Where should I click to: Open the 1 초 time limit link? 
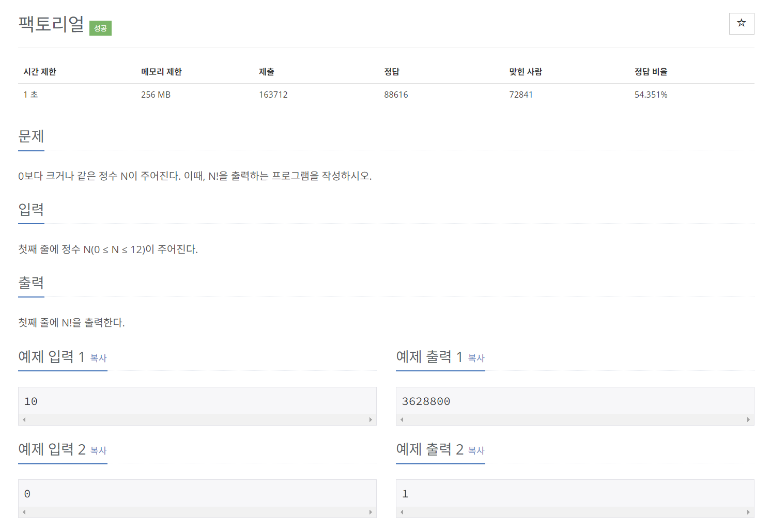click(x=30, y=94)
